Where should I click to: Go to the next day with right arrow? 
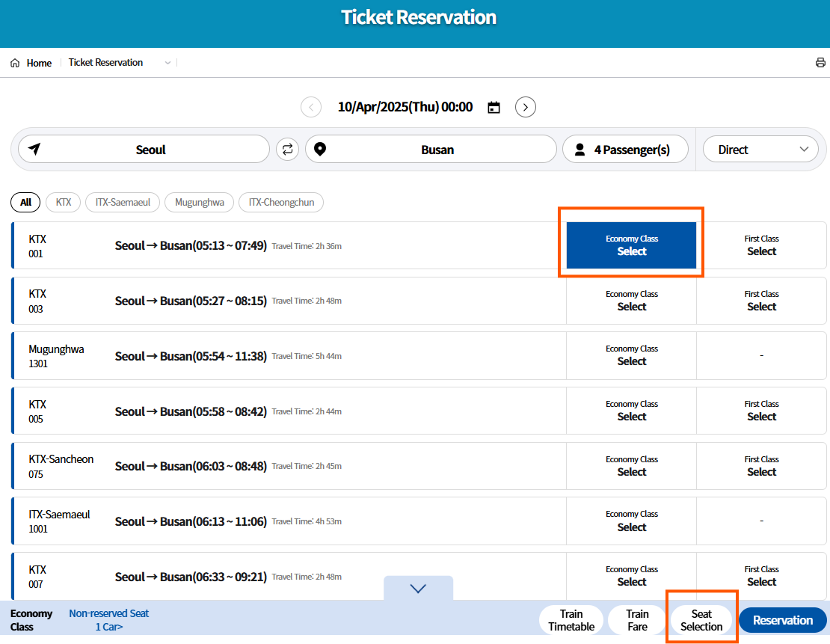pyautogui.click(x=525, y=107)
